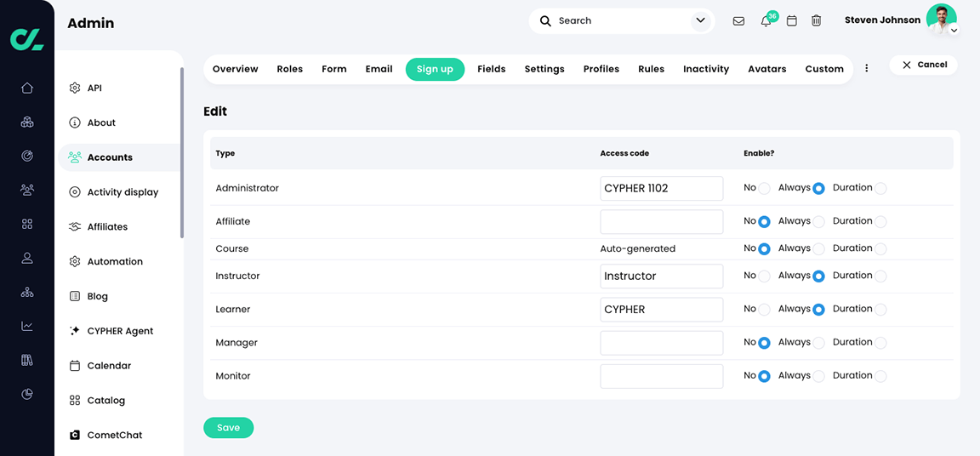This screenshot has height=456, width=980.
Task: Open the user menu chevron under avatar
Action: 954,30
